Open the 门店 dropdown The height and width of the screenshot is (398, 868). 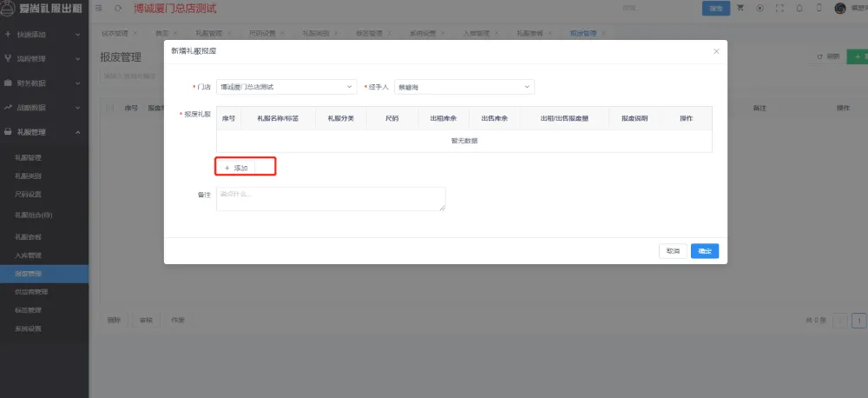(x=286, y=87)
